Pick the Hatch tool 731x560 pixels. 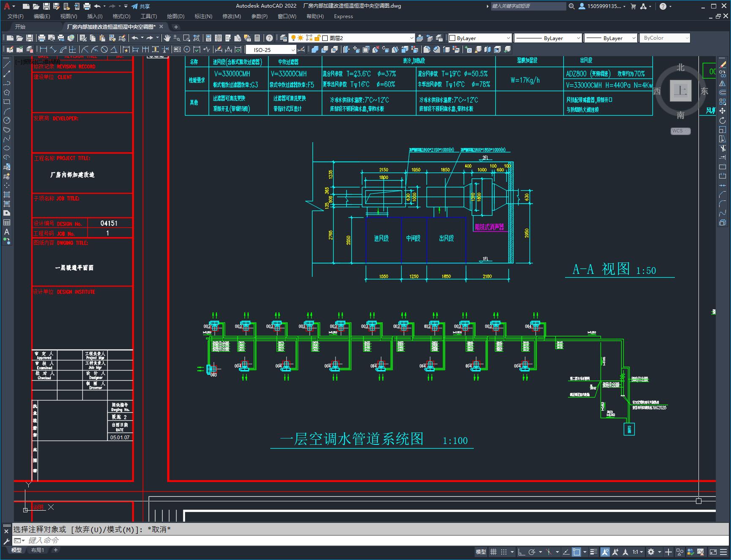(x=6, y=195)
